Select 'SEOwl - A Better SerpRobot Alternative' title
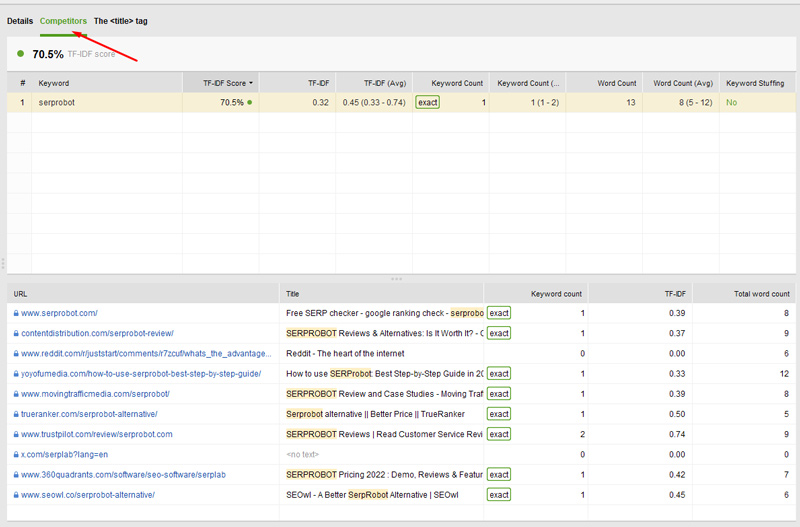This screenshot has width=800, height=527. [x=372, y=495]
